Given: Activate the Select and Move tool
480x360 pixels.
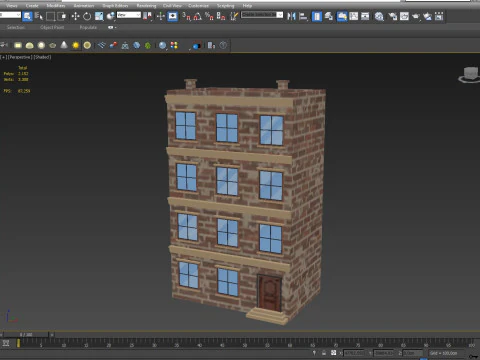Looking at the screenshot, I should point(75,16).
